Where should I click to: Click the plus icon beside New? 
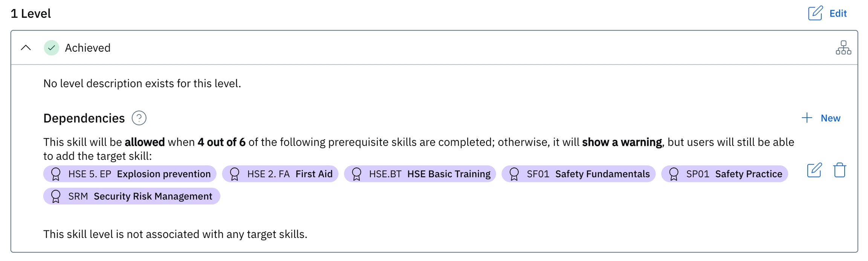(x=807, y=118)
